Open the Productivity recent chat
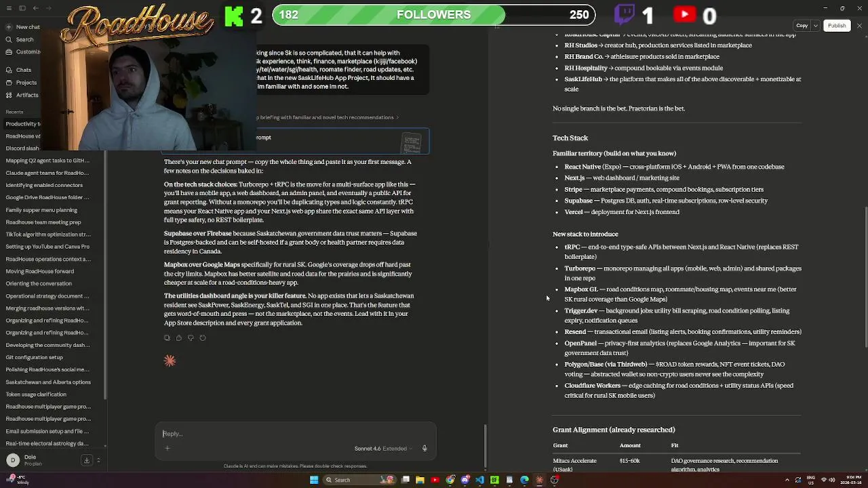 (x=23, y=123)
